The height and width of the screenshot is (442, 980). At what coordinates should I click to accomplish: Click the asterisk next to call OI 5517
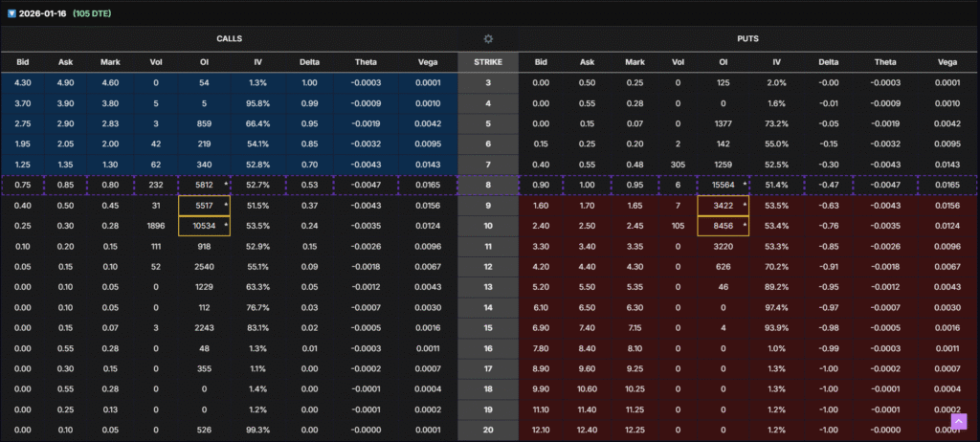point(226,205)
